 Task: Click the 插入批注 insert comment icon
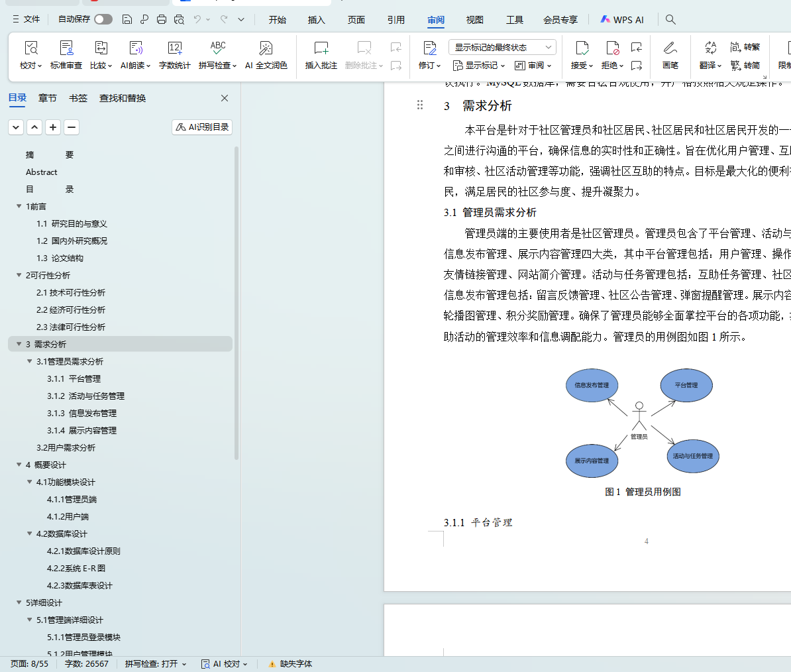[x=321, y=49]
